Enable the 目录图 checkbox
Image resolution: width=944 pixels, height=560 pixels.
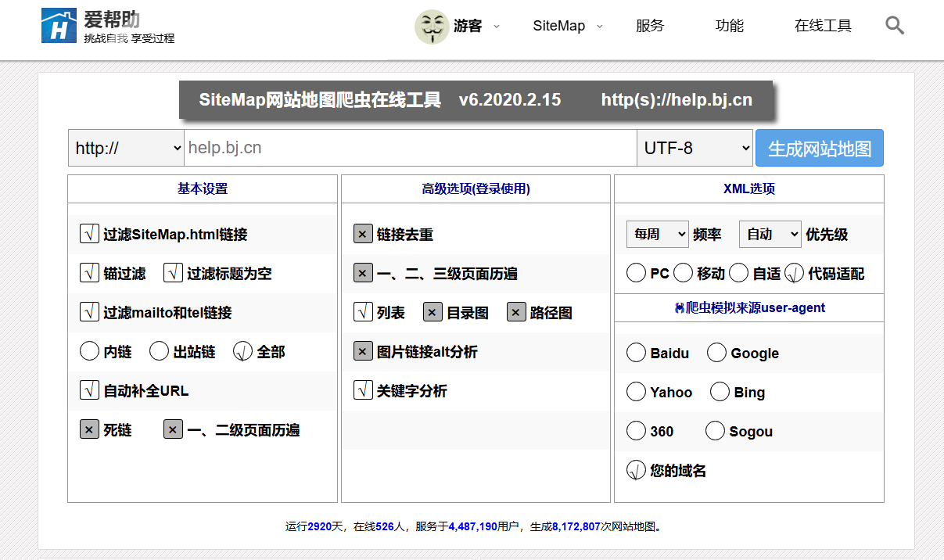[433, 311]
